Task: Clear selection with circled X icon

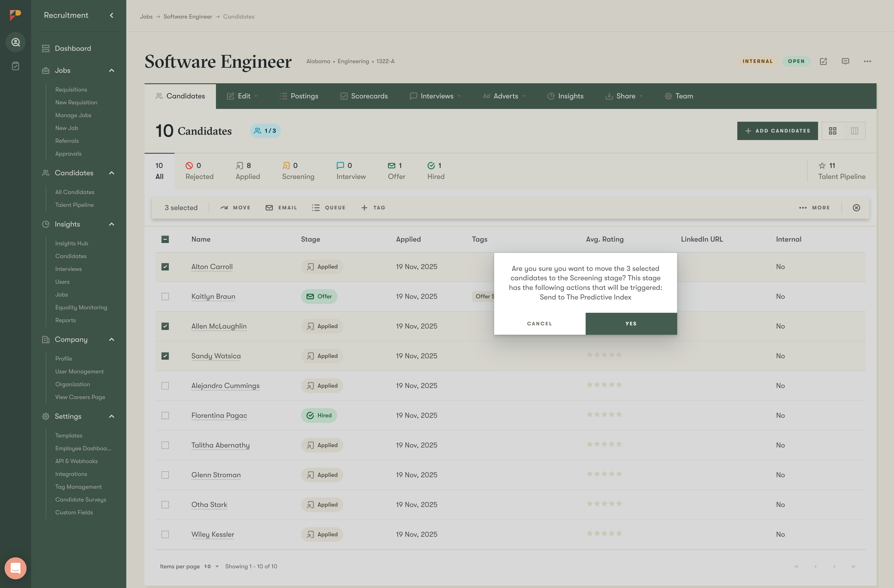Action: tap(856, 208)
